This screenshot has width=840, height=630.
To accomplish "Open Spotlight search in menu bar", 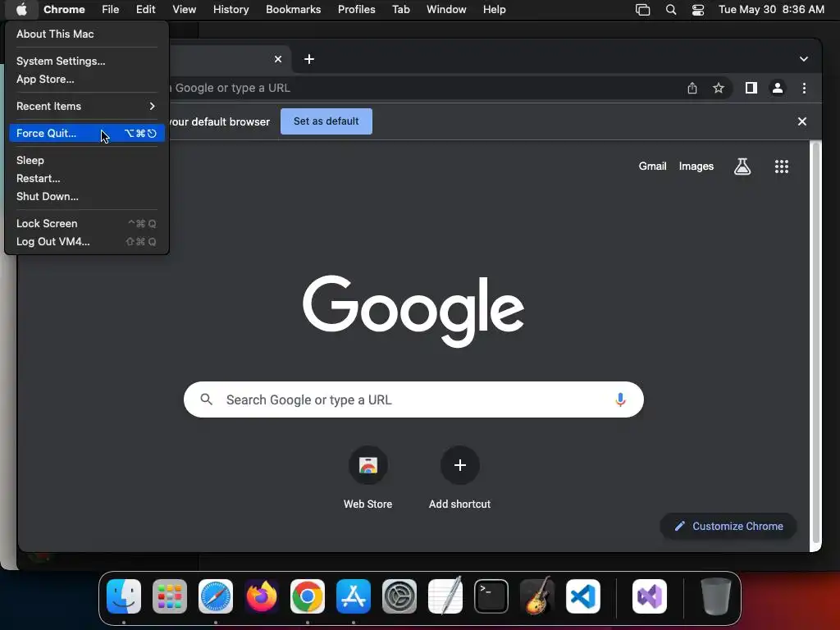I will click(671, 10).
